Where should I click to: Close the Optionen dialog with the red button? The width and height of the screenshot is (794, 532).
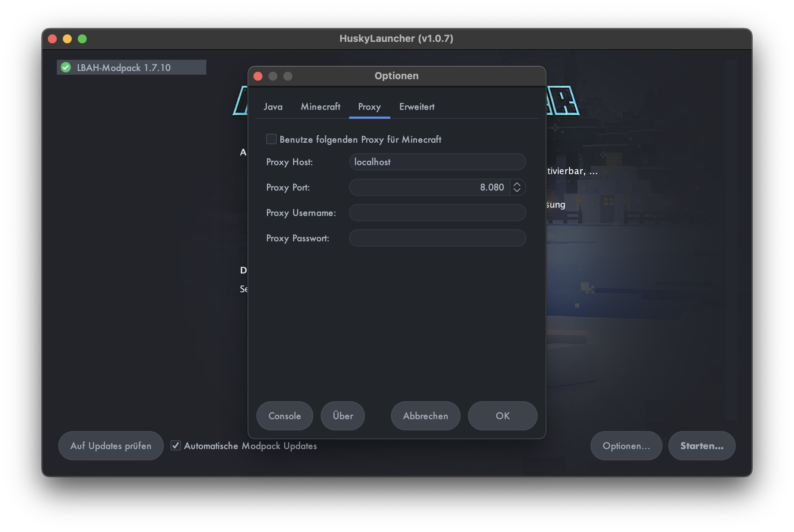pyautogui.click(x=258, y=76)
